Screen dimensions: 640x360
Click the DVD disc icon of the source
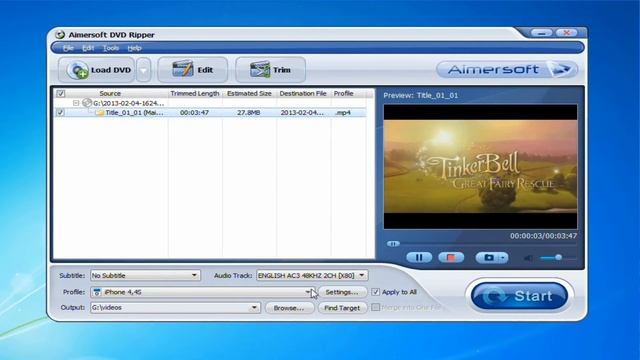pyautogui.click(x=87, y=103)
